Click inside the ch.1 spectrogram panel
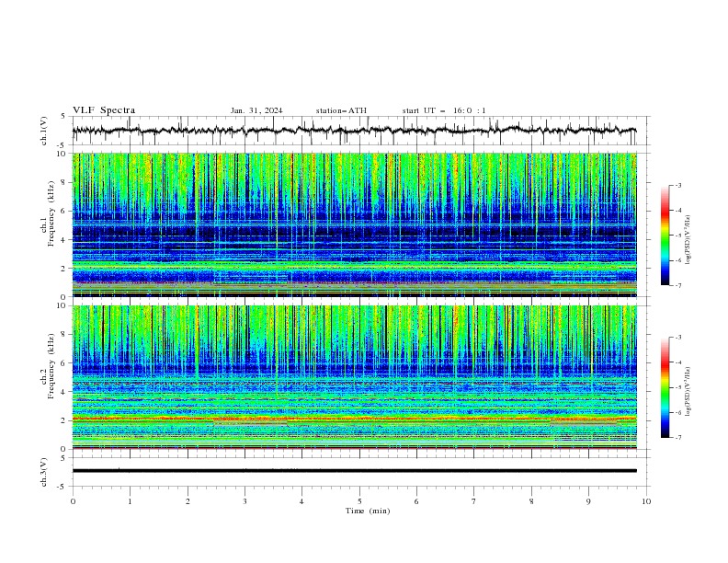 355,224
